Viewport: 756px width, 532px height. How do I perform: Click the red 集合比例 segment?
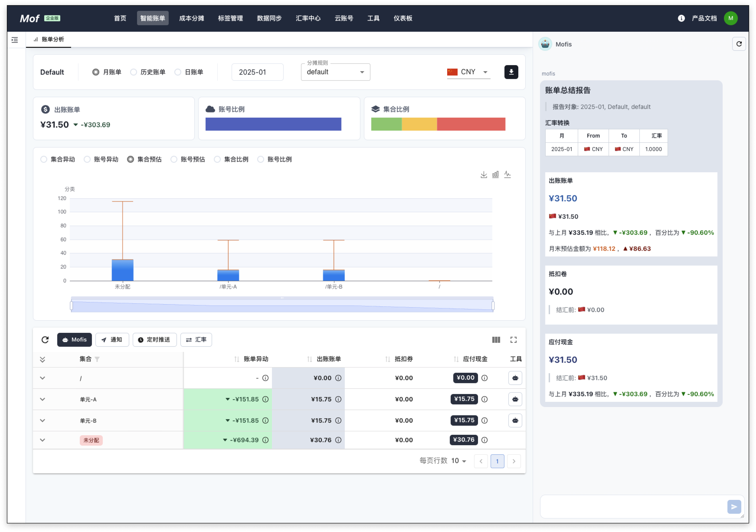click(x=471, y=124)
